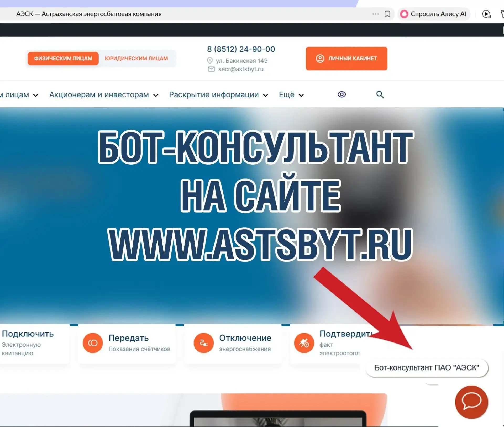504x427 pixels.
Task: Switch to Юридическим лицам
Action: 136,58
